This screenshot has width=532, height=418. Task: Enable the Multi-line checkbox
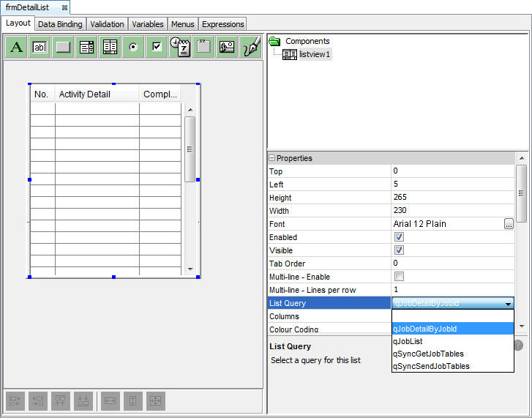(x=399, y=277)
